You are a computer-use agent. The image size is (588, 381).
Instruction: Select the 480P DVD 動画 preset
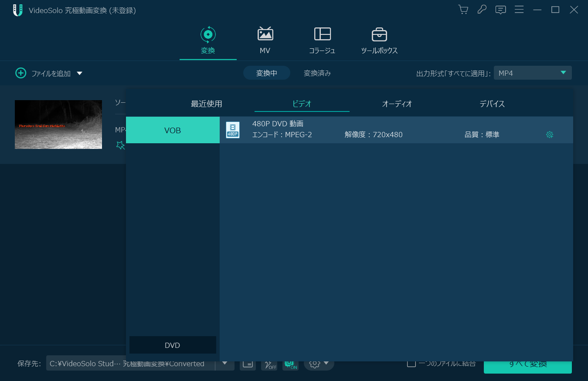point(349,130)
